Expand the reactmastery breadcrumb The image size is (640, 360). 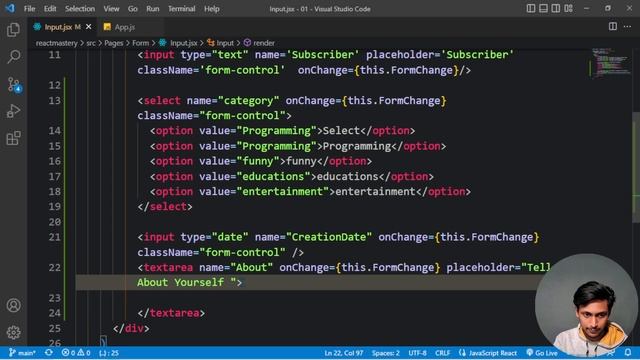coord(56,43)
